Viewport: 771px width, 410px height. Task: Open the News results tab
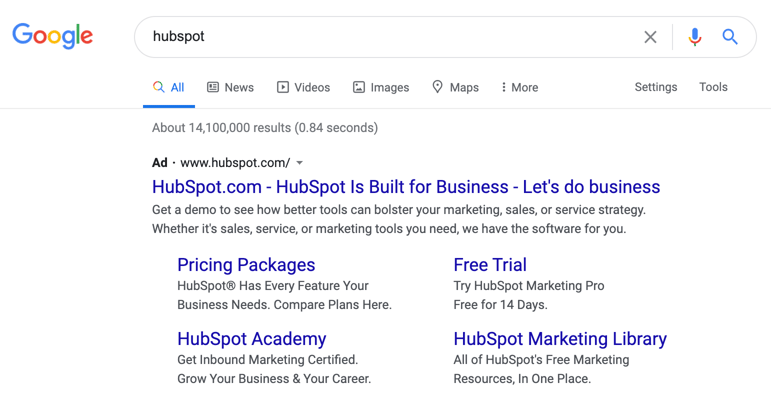[x=230, y=87]
